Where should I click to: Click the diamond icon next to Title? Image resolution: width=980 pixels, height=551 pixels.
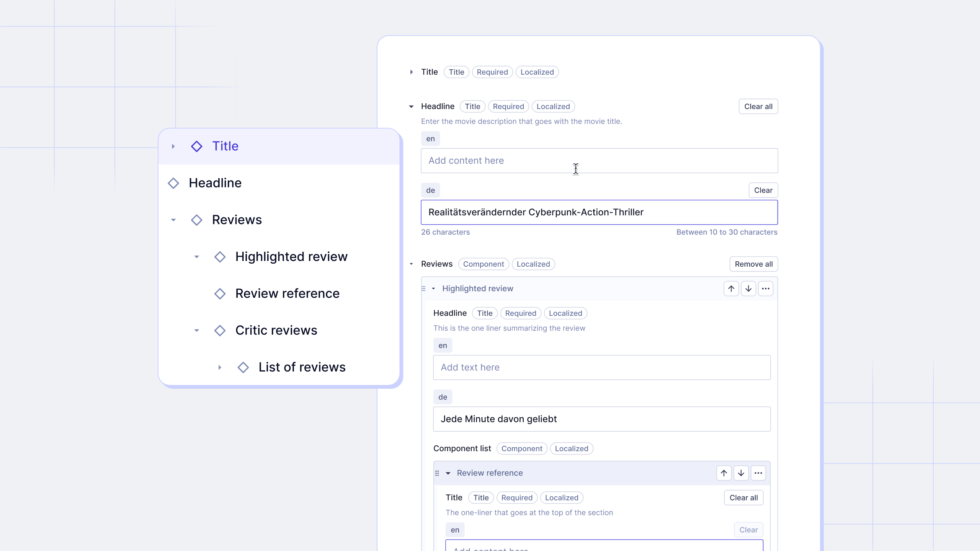(196, 146)
